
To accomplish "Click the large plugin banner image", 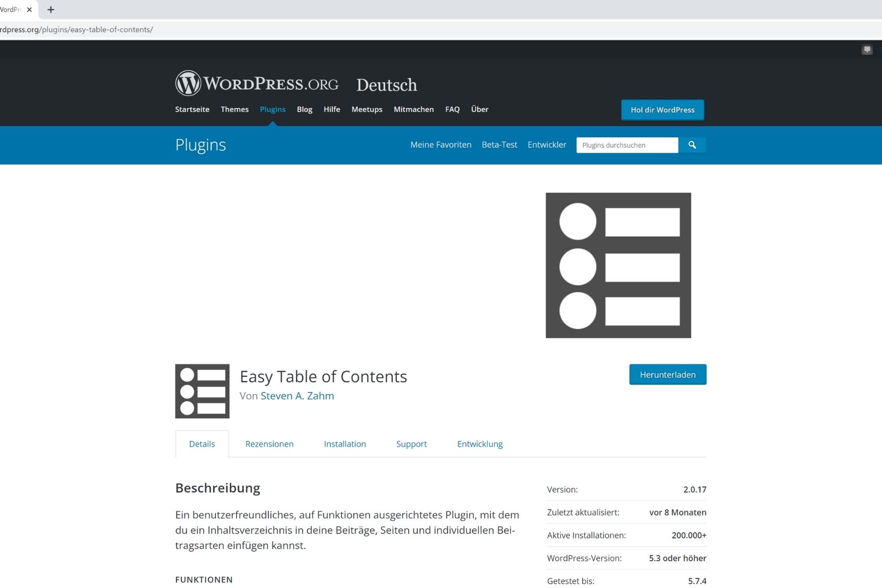I will tap(618, 265).
